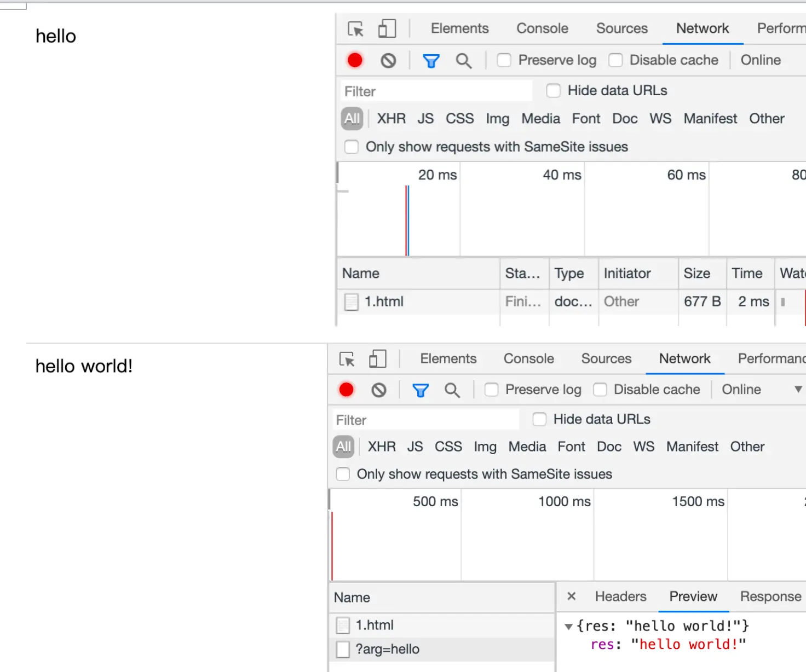This screenshot has width=806, height=672.
Task: Open the Headers tab of the request
Action: pyautogui.click(x=621, y=596)
